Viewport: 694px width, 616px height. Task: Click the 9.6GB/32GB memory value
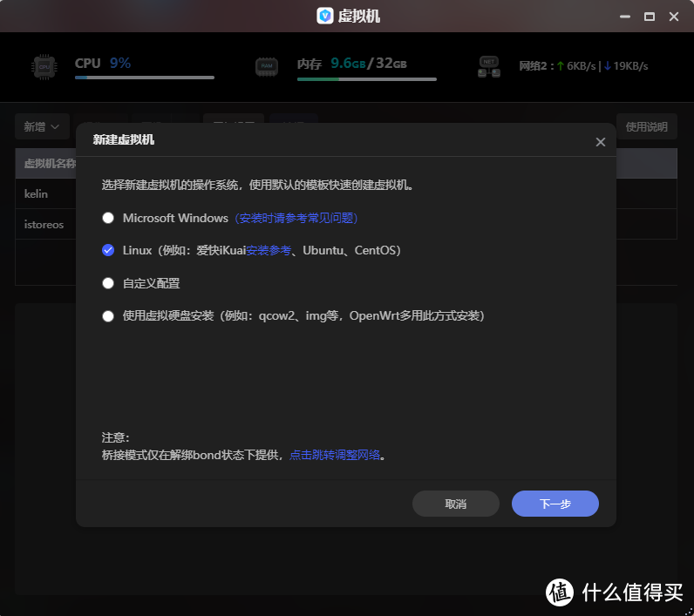coord(369,64)
